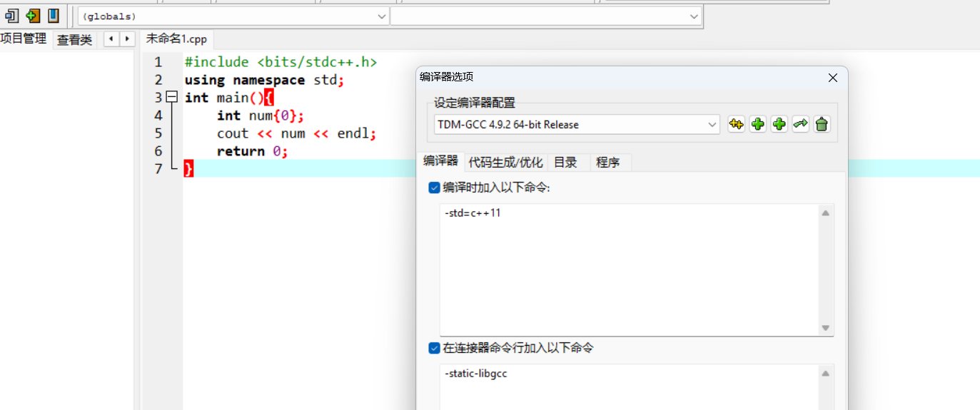Click the blue bookmark toolbar icon
The height and width of the screenshot is (410, 980).
(x=54, y=16)
